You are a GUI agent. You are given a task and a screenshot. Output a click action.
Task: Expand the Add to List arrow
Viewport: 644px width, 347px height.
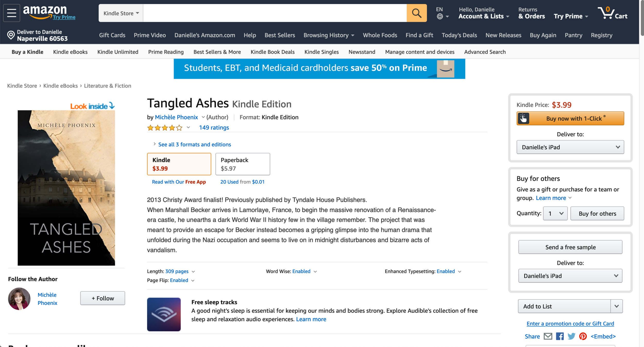tap(616, 306)
